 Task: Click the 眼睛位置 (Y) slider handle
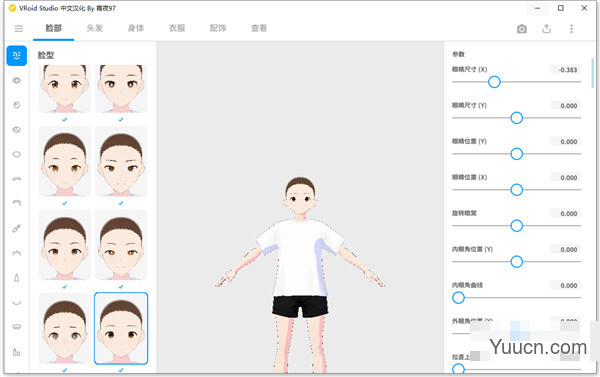517,154
